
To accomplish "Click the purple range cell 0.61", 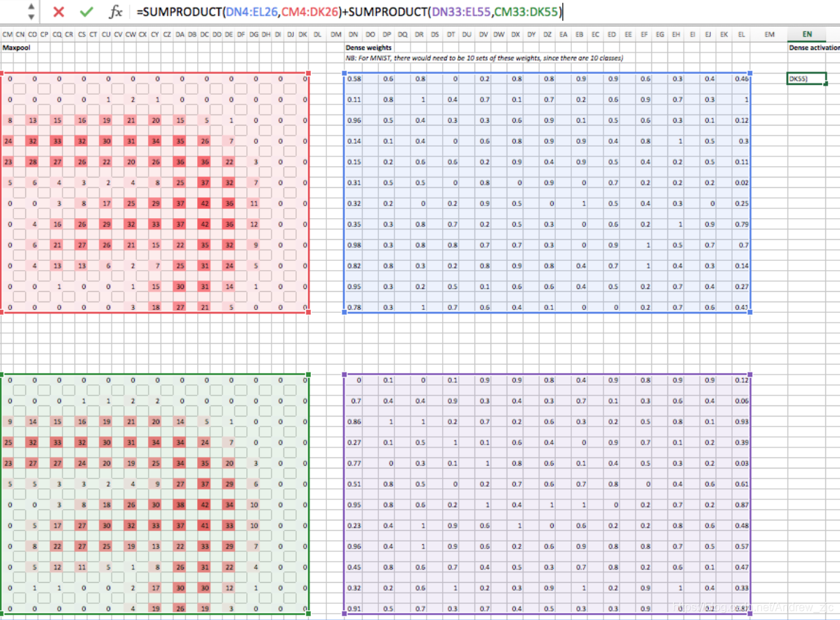I will pos(742,484).
